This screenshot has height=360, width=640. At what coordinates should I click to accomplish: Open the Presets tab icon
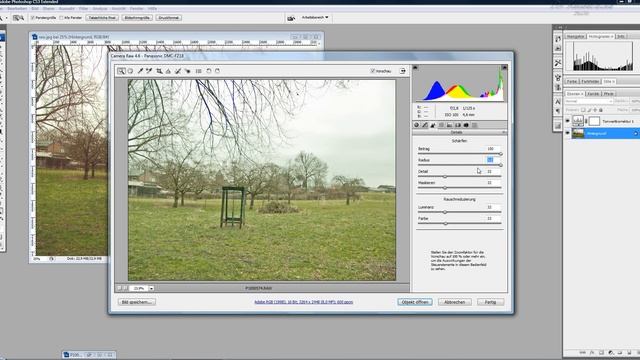474,125
